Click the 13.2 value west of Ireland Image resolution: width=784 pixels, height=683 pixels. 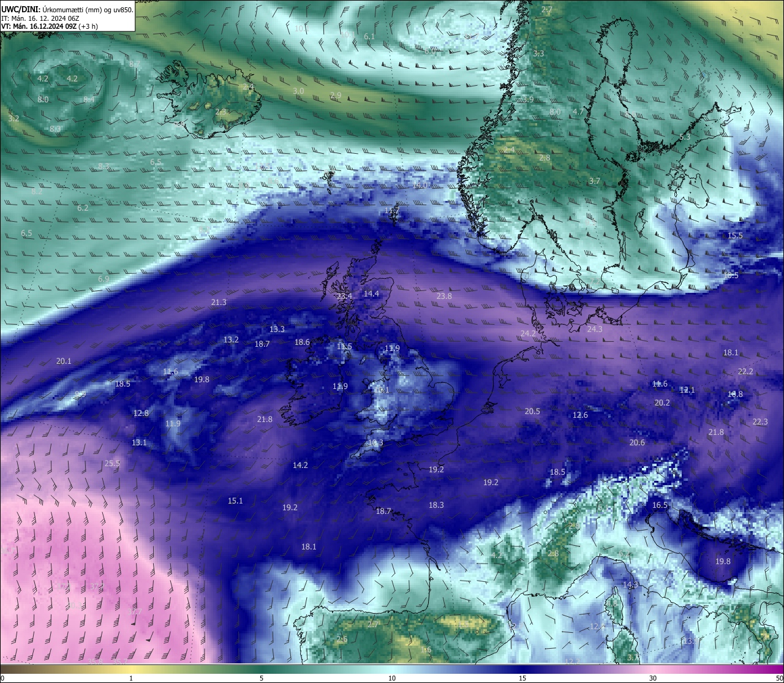coord(231,340)
